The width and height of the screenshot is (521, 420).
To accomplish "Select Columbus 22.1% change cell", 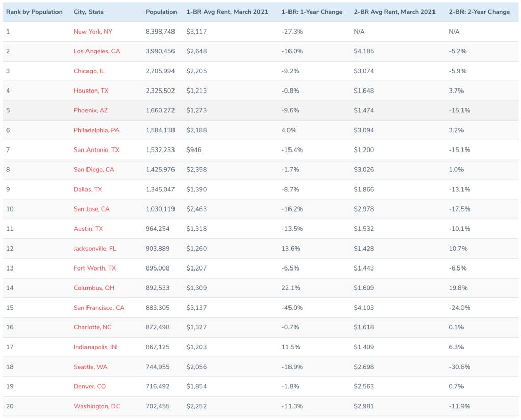I will [x=291, y=288].
